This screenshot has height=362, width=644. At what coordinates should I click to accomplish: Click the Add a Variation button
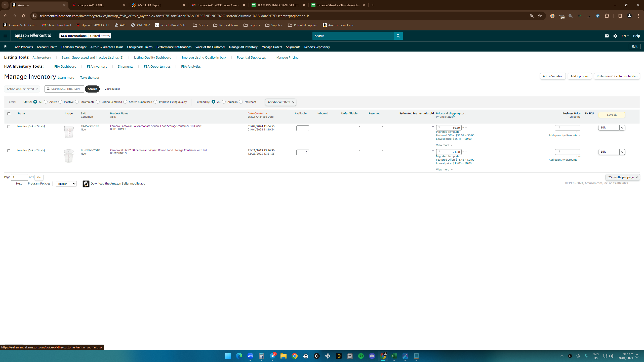point(553,76)
